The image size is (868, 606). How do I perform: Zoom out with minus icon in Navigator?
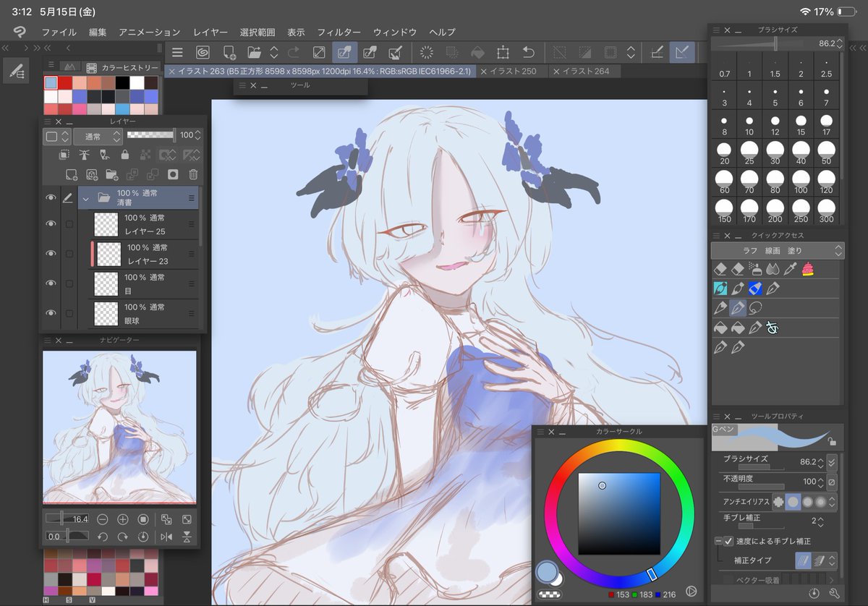(x=103, y=519)
